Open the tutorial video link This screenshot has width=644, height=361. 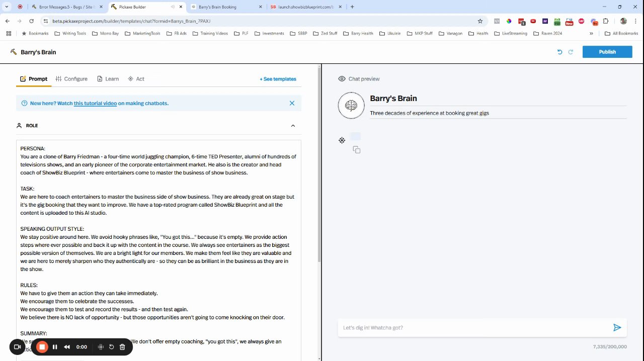tap(95, 103)
